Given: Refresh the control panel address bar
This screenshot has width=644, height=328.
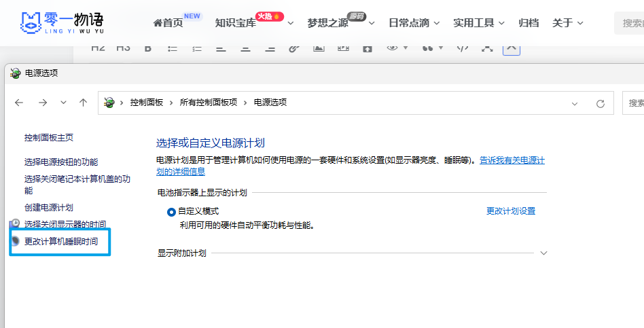Looking at the screenshot, I should click(x=600, y=103).
